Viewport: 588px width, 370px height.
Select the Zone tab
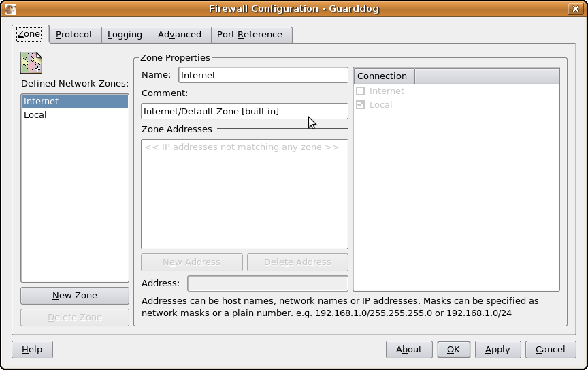click(29, 33)
